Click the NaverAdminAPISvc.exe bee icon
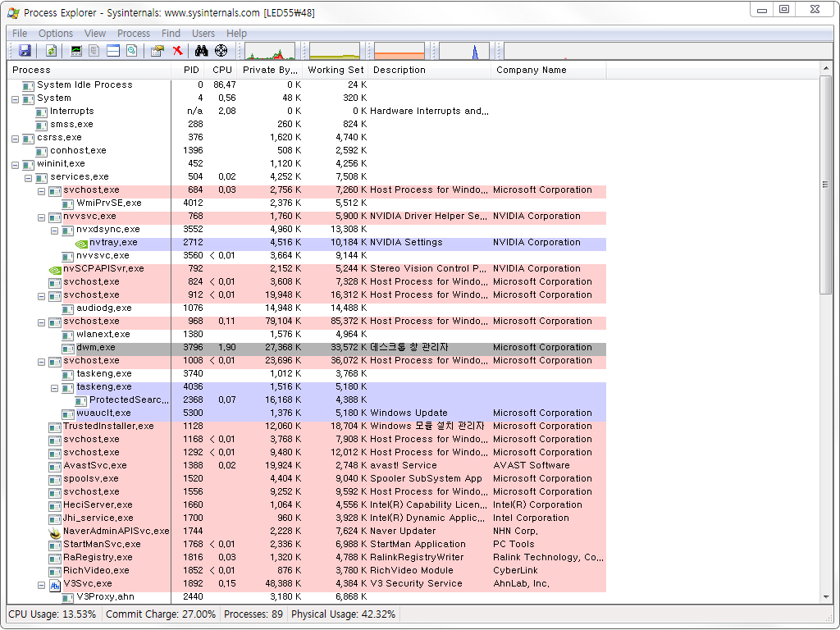840x630 pixels. [55, 532]
